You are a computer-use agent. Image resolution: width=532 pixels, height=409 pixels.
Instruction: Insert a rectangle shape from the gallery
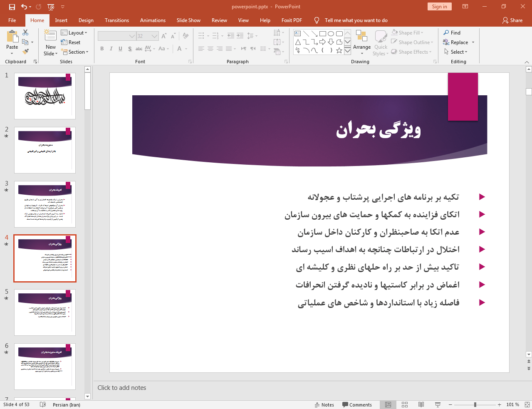point(322,33)
